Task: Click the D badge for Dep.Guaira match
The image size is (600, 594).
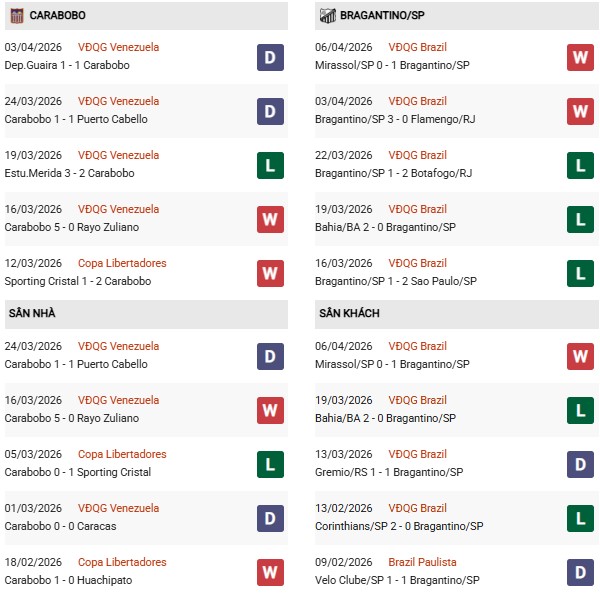Action: click(x=270, y=57)
